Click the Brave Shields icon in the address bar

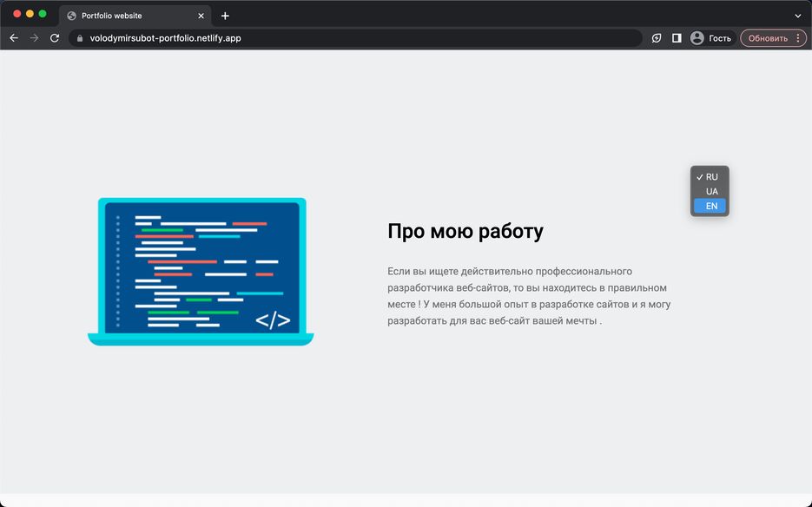pos(656,37)
